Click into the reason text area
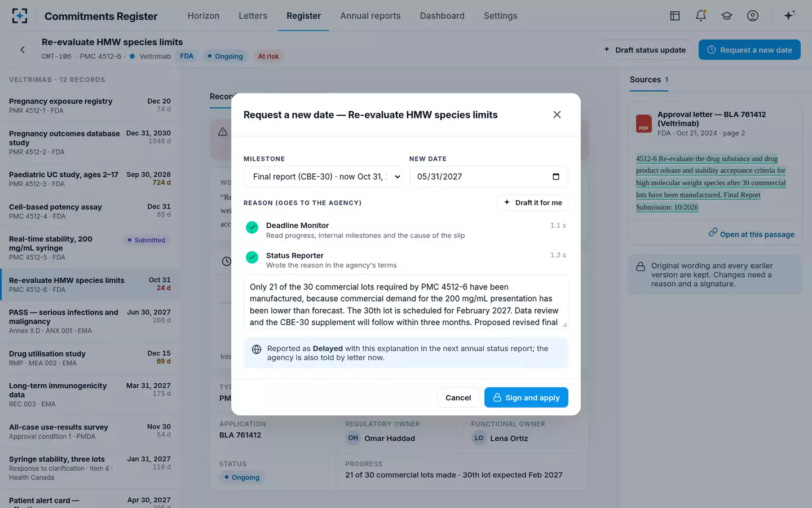Screen dimensions: 812x508 pyautogui.click(x=406, y=301)
